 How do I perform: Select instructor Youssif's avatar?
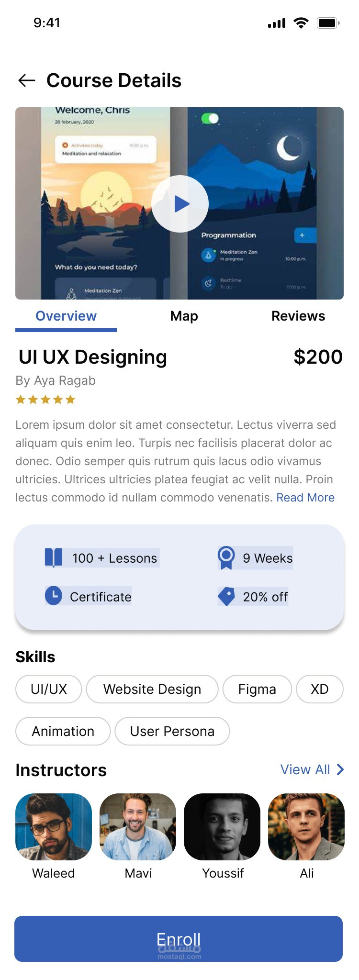222,827
